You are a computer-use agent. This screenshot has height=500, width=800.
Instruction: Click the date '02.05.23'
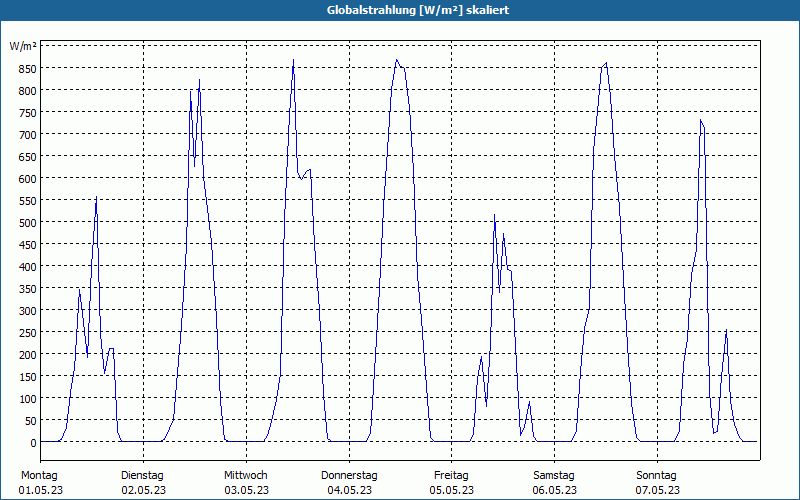click(143, 490)
